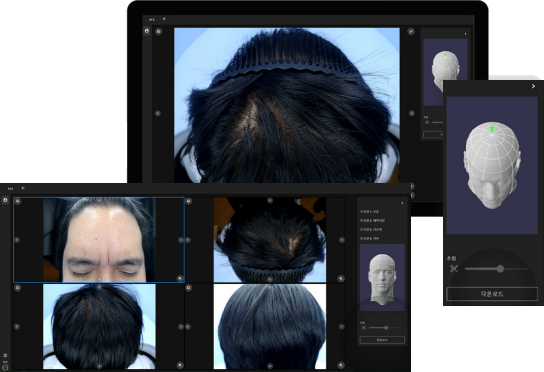This screenshot has height=372, width=544.
Task: Click the top edge marker on the forehead photo
Action: click(x=99, y=200)
